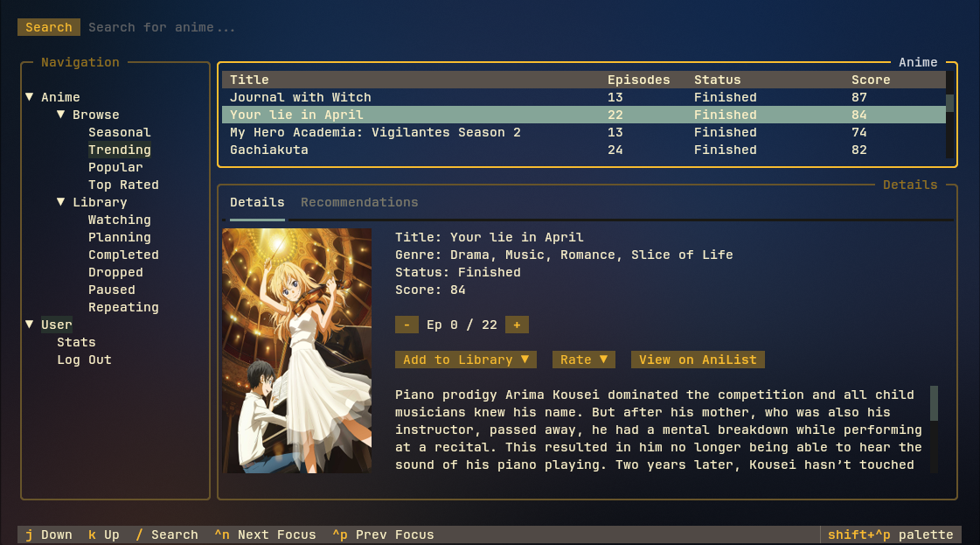
Task: Collapse the Browse section
Action: coord(59,115)
